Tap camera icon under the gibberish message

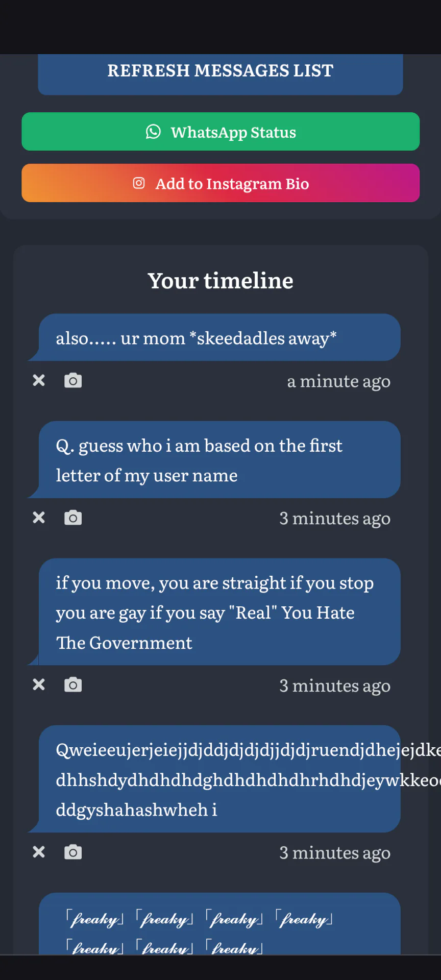click(73, 852)
